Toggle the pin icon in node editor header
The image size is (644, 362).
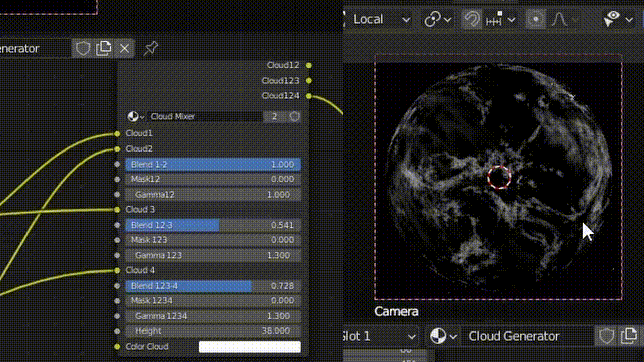[x=151, y=48]
